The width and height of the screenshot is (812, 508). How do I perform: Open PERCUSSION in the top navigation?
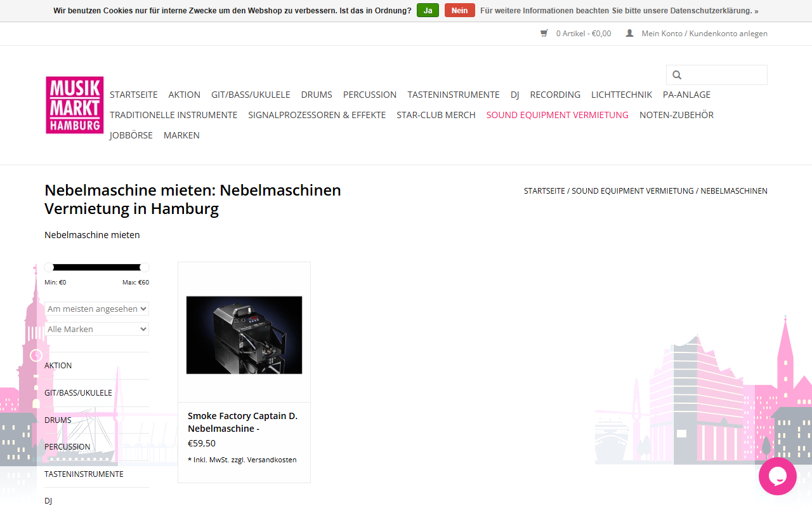coord(370,95)
